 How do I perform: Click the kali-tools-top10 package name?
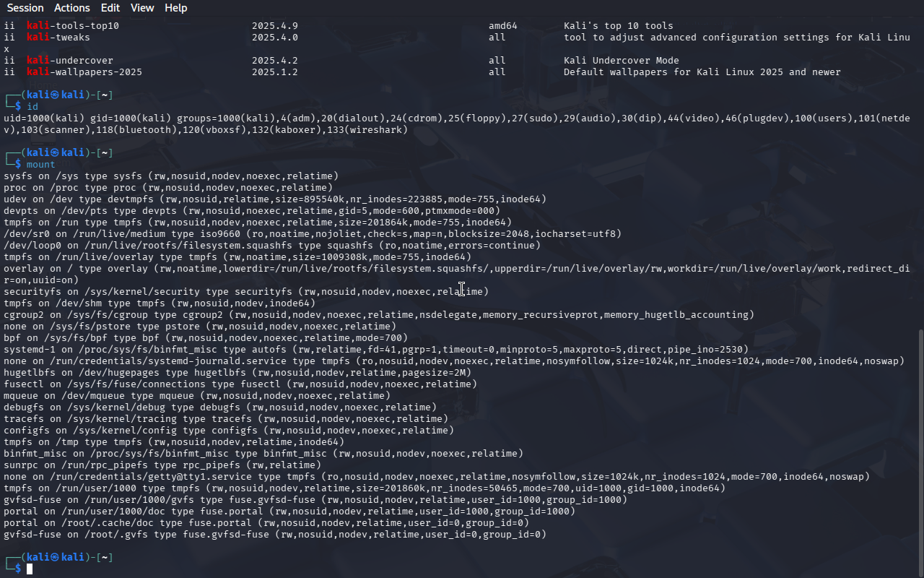(73, 26)
